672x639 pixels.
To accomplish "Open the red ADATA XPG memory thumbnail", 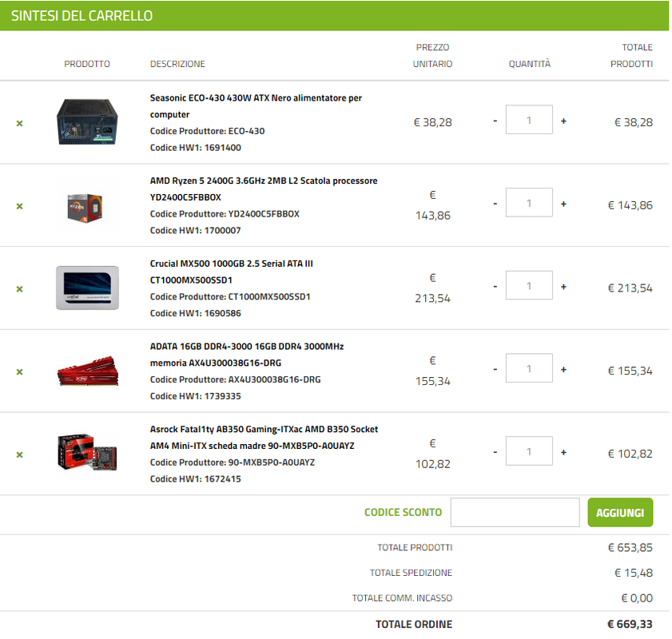I will [x=88, y=371].
